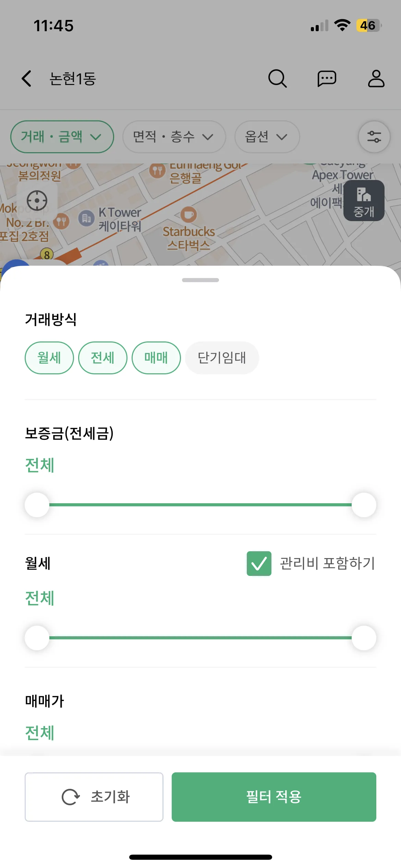Uncheck the 관리비 포함하기 checkbox
This screenshot has width=401, height=868.
[259, 563]
